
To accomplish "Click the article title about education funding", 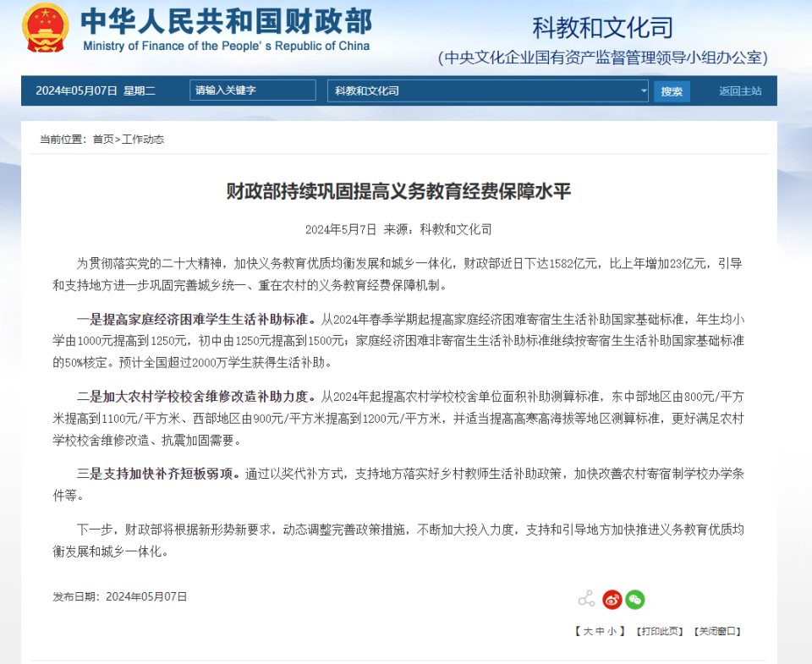I will (x=398, y=191).
